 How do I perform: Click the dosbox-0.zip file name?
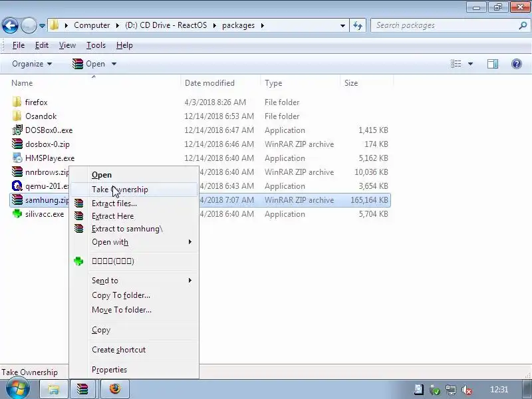[47, 144]
